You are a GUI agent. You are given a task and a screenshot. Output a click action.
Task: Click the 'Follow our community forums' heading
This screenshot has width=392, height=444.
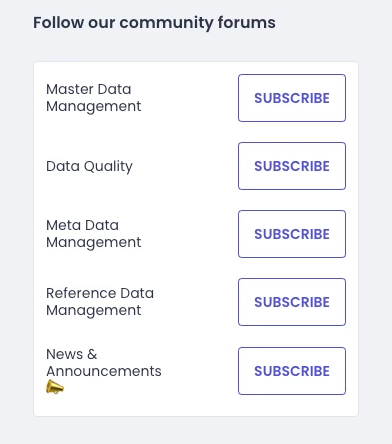click(x=154, y=23)
